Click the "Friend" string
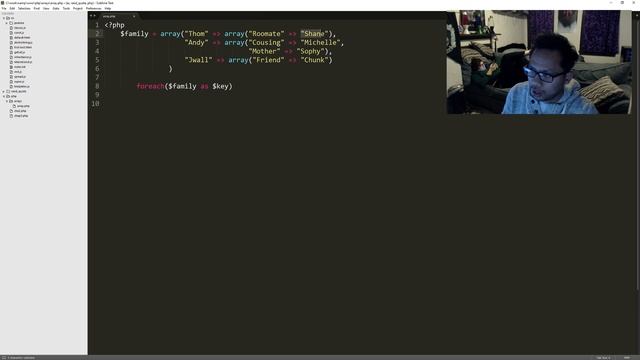The height and width of the screenshot is (360, 640). coord(266,60)
